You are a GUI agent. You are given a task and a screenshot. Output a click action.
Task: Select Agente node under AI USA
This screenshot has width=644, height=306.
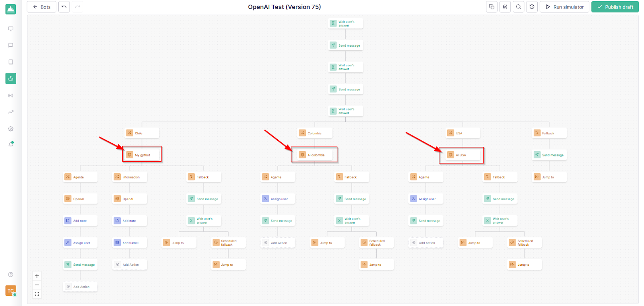coord(426,177)
